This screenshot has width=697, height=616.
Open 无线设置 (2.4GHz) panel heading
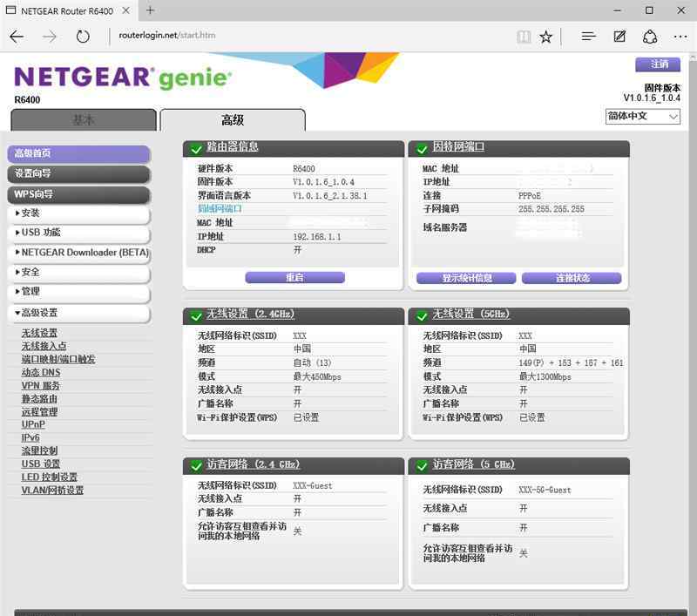pyautogui.click(x=250, y=315)
